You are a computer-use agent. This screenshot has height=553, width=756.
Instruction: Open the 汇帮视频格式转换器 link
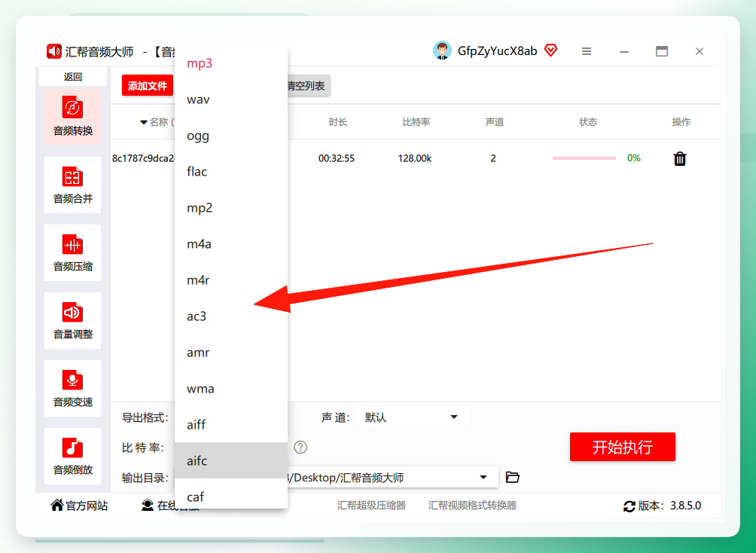click(472, 506)
